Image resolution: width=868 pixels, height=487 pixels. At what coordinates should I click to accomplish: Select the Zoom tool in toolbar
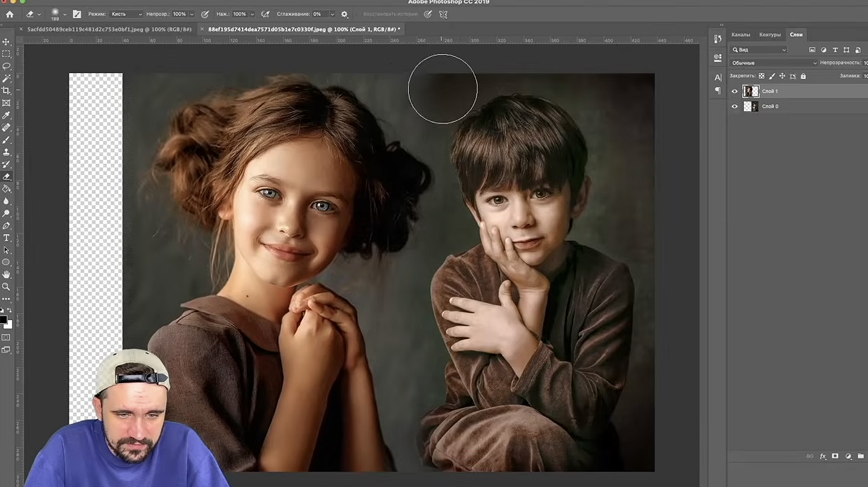coord(6,286)
